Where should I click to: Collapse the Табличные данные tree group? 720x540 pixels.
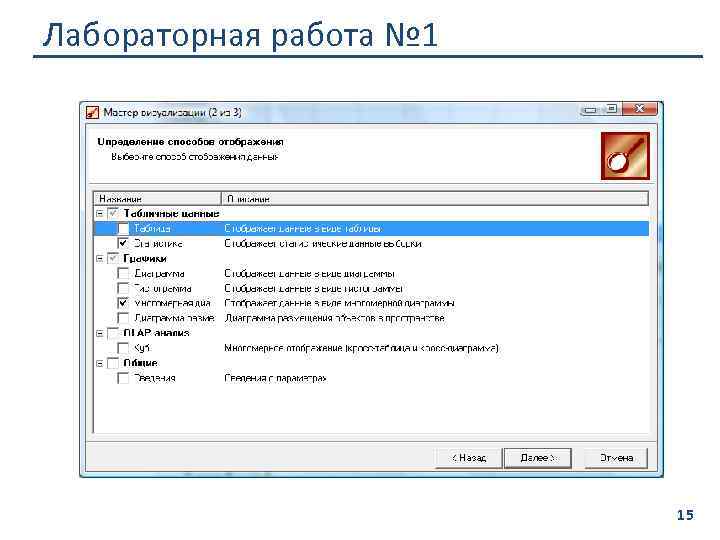100,214
